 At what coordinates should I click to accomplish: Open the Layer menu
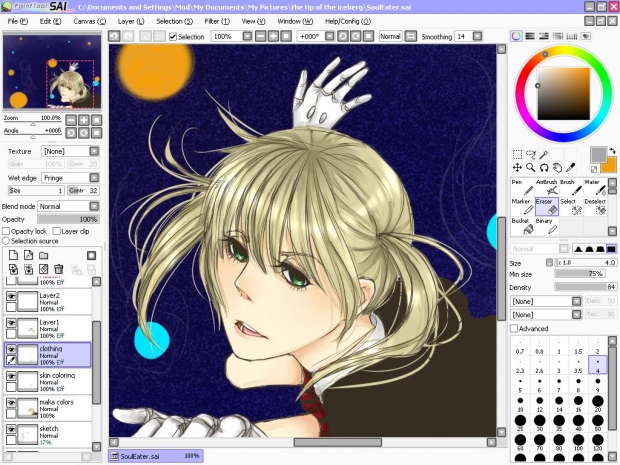pos(131,21)
